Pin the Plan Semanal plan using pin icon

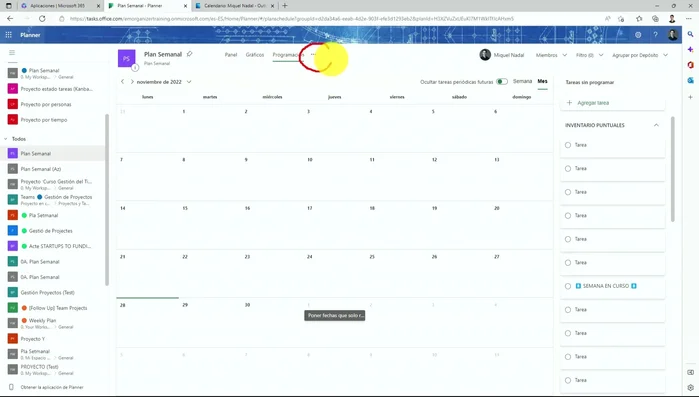pos(189,54)
